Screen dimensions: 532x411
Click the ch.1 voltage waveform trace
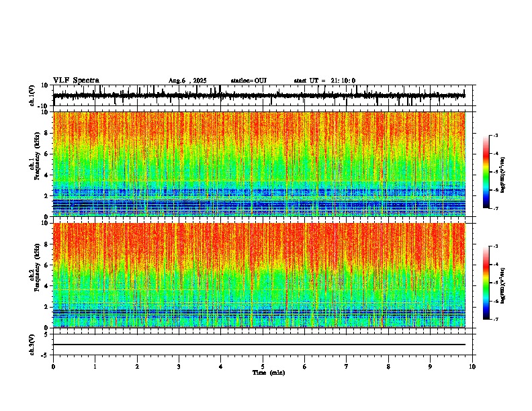259,95
